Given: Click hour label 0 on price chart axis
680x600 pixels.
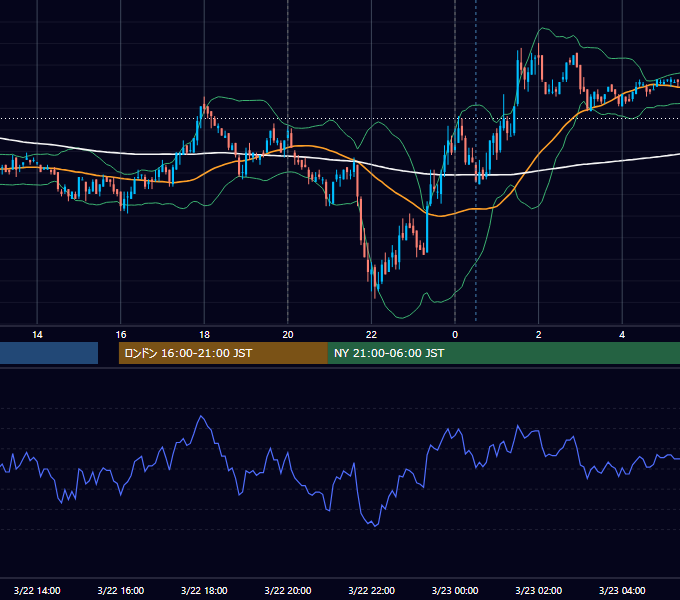Looking at the screenshot, I should coord(455,335).
